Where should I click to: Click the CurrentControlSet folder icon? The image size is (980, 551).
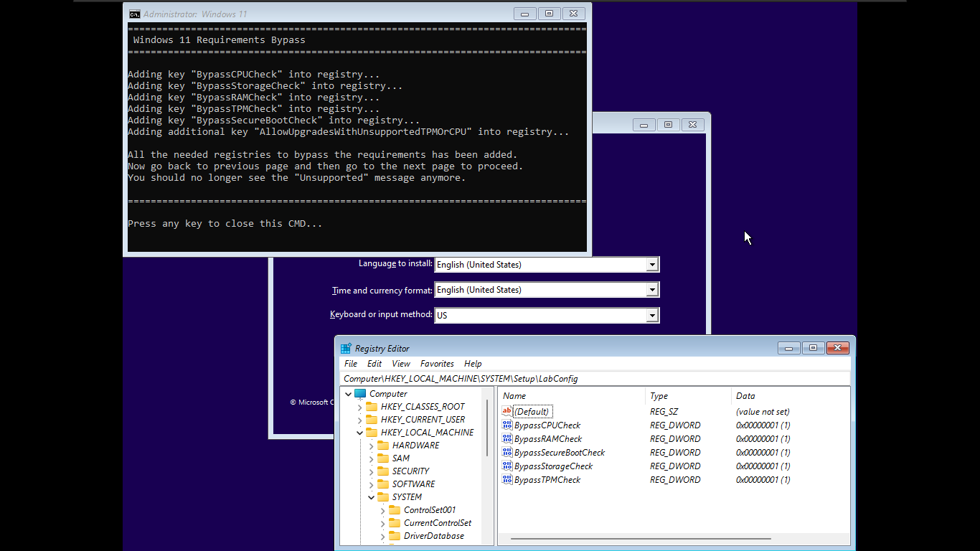(x=395, y=523)
